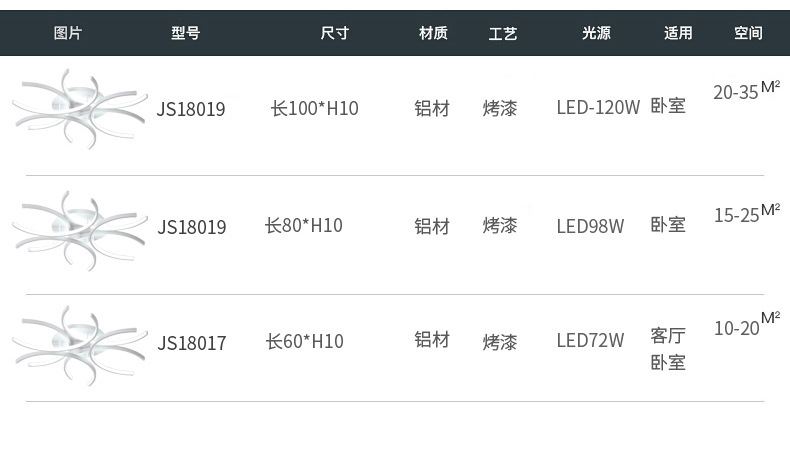
Task: Select the lamp image in the 长80*H10 row
Action: tap(78, 229)
